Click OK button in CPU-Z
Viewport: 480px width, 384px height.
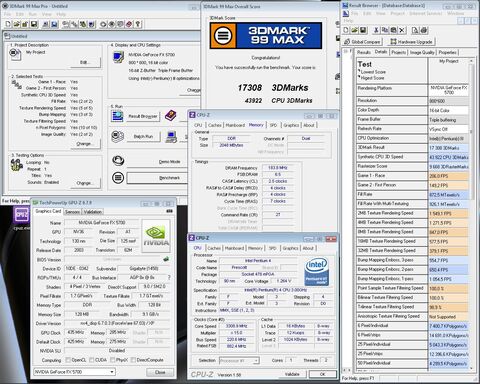point(323,374)
